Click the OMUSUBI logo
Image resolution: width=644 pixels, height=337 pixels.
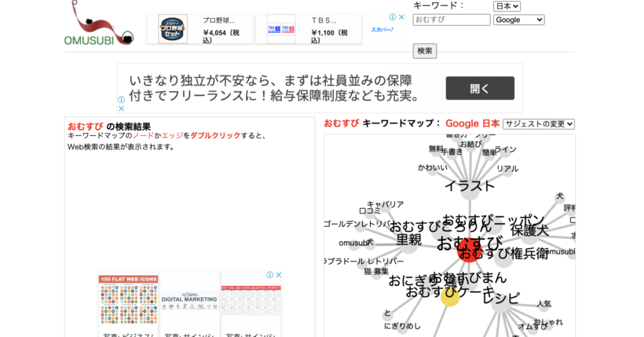coord(99,23)
